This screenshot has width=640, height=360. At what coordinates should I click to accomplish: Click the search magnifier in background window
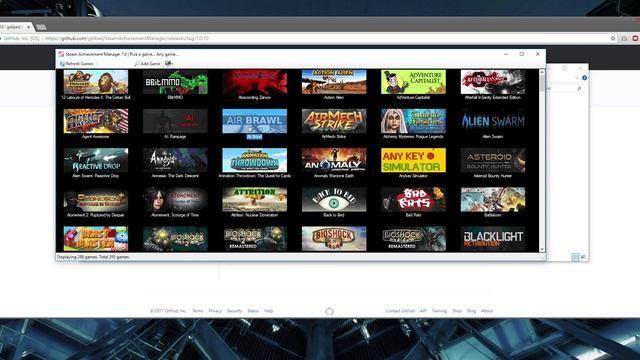579,88
